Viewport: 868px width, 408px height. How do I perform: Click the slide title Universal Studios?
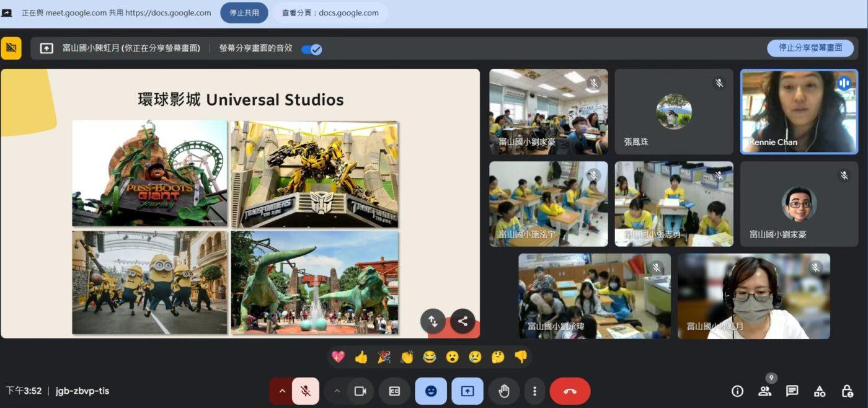(241, 99)
